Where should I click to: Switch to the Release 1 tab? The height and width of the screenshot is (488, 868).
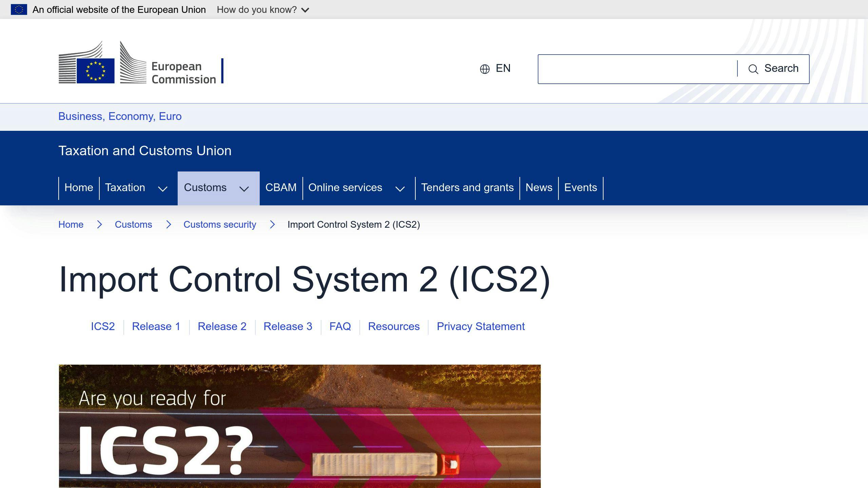point(156,326)
